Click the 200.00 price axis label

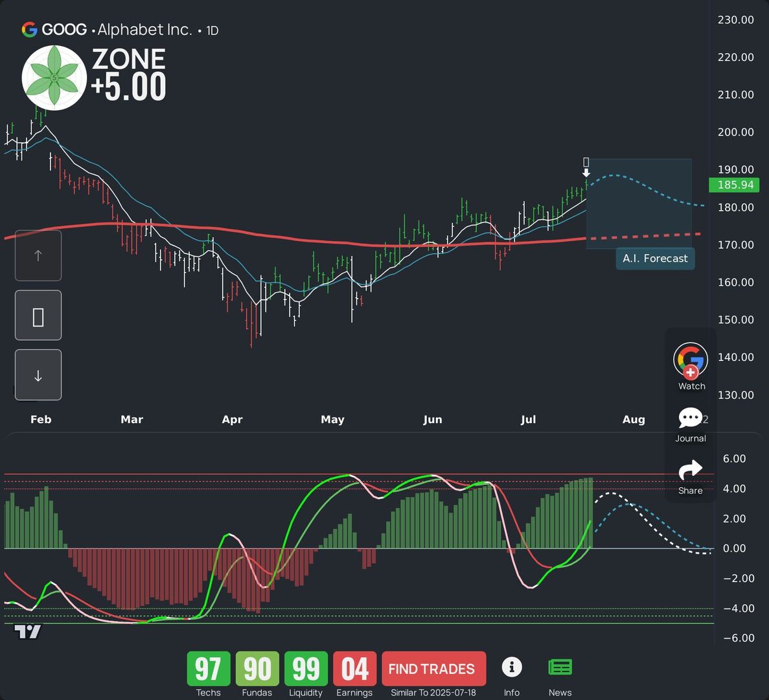point(736,132)
